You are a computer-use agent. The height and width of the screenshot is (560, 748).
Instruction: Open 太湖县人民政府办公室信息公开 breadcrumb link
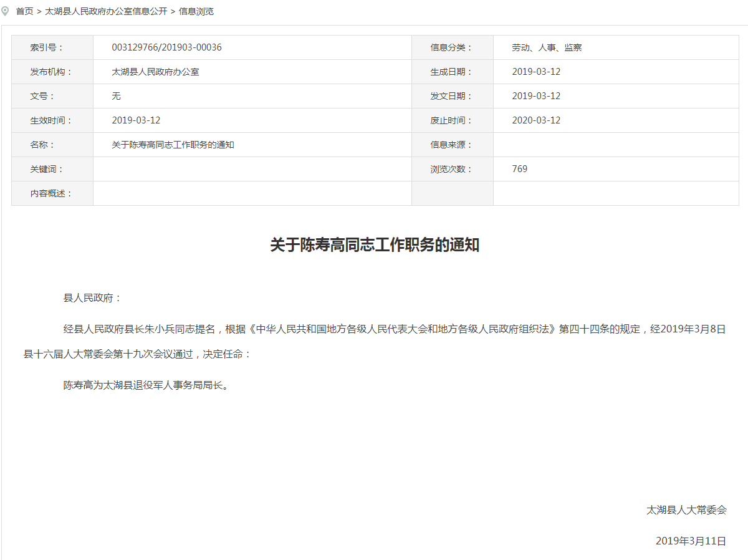tap(106, 11)
